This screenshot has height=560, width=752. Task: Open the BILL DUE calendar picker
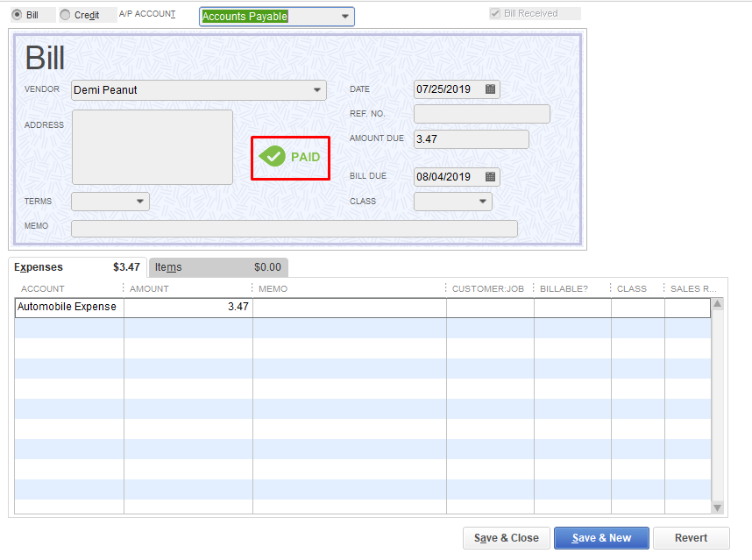pyautogui.click(x=490, y=176)
